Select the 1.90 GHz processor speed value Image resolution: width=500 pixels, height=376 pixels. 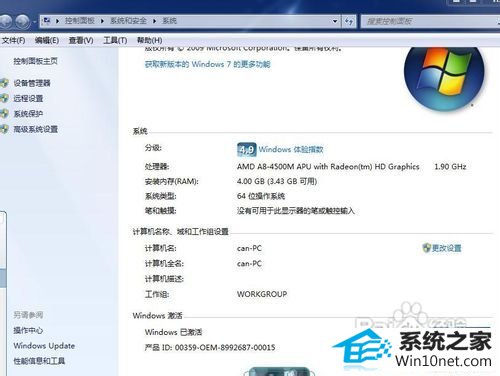(x=450, y=166)
